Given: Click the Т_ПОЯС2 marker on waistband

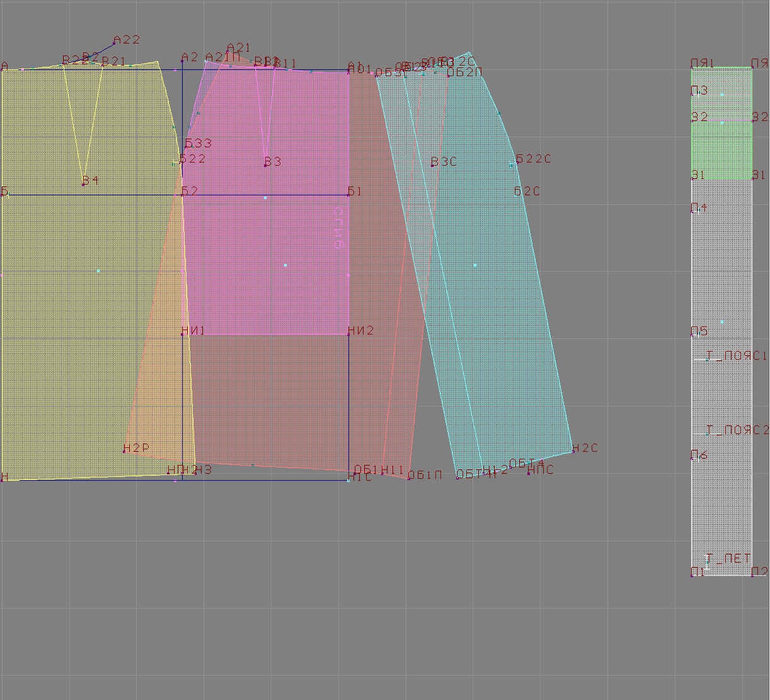Looking at the screenshot, I should tap(706, 433).
